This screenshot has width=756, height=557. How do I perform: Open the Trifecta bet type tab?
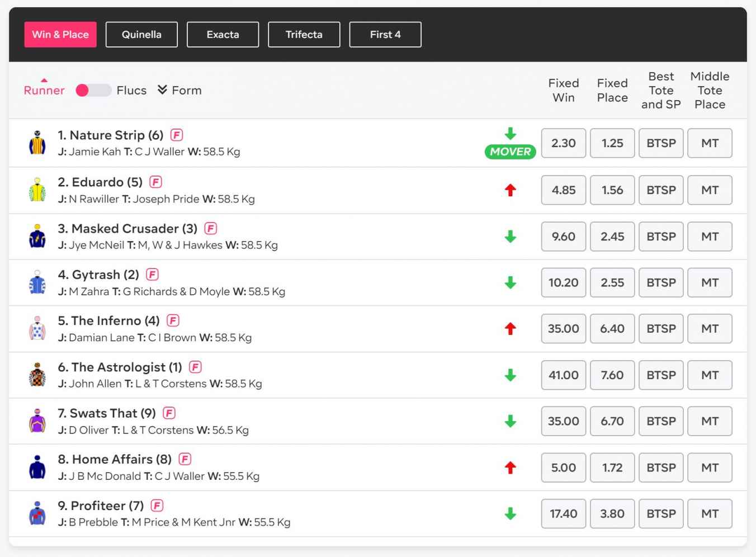pyautogui.click(x=304, y=35)
